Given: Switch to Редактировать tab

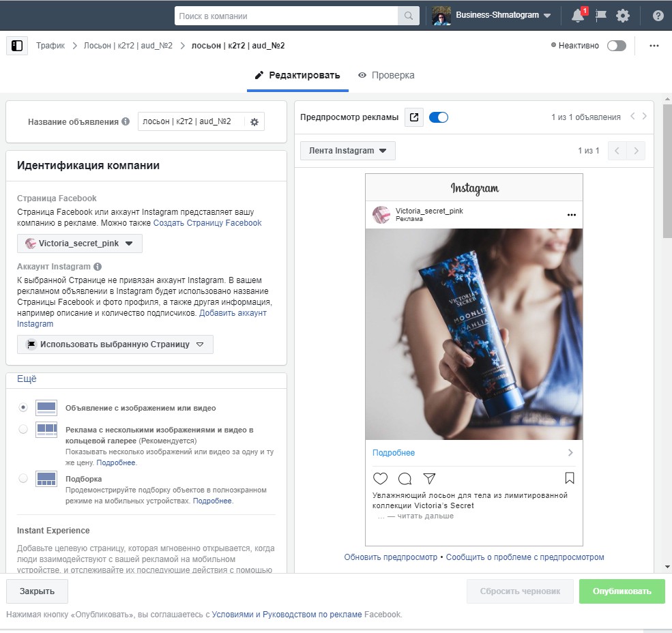Looking at the screenshot, I should pyautogui.click(x=298, y=76).
